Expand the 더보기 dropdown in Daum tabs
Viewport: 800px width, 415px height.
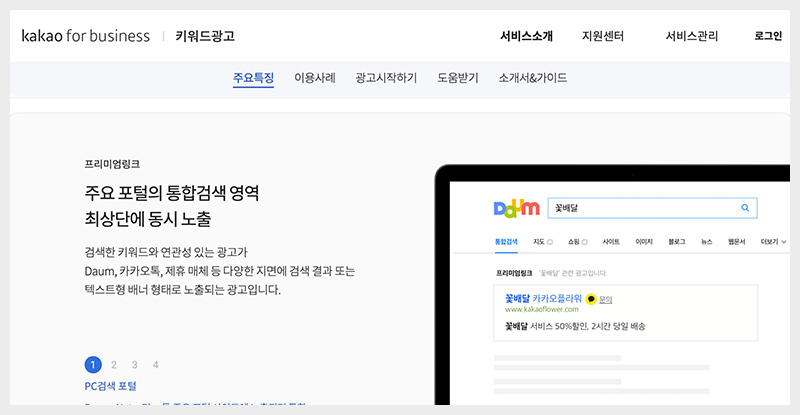[x=773, y=242]
